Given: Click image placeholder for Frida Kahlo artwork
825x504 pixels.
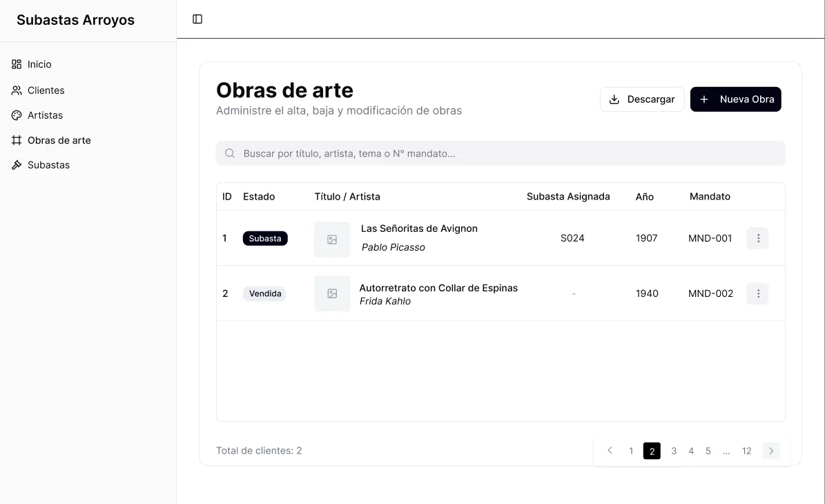Looking at the screenshot, I should [332, 293].
